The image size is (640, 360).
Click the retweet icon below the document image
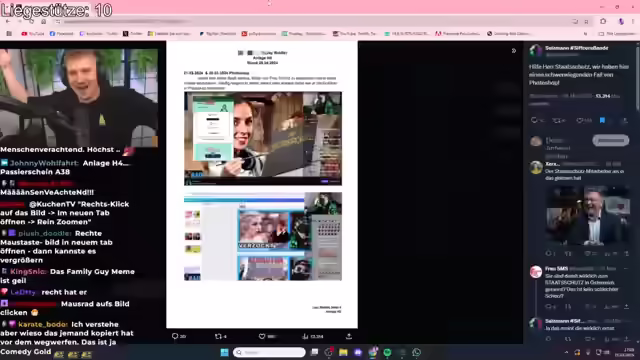click(218, 336)
